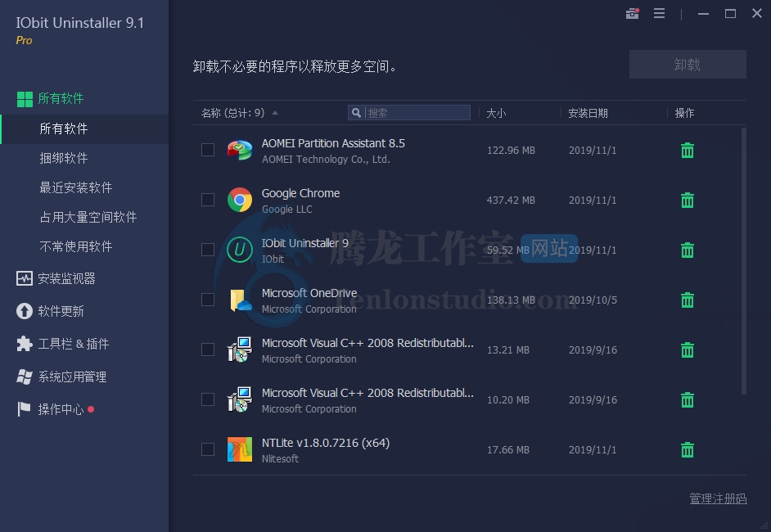This screenshot has height=532, width=771.
Task: Tick the checkbox for Microsoft OneDrive
Action: click(208, 300)
